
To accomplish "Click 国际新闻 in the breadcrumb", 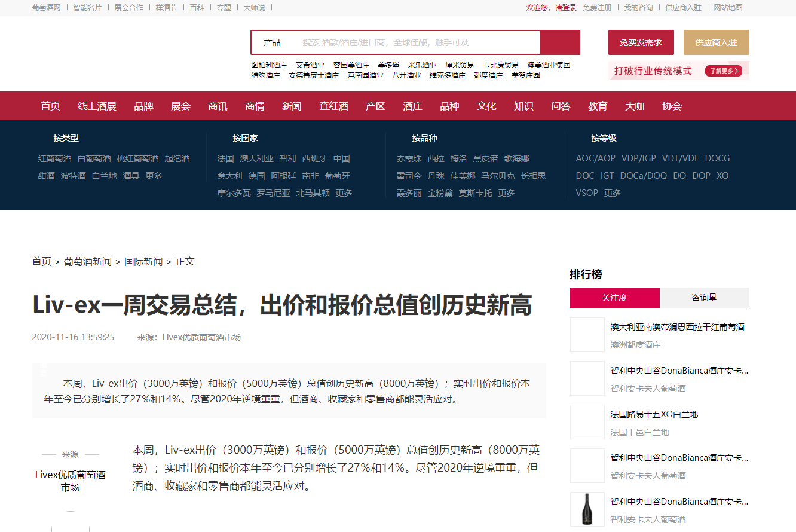I will click(143, 262).
